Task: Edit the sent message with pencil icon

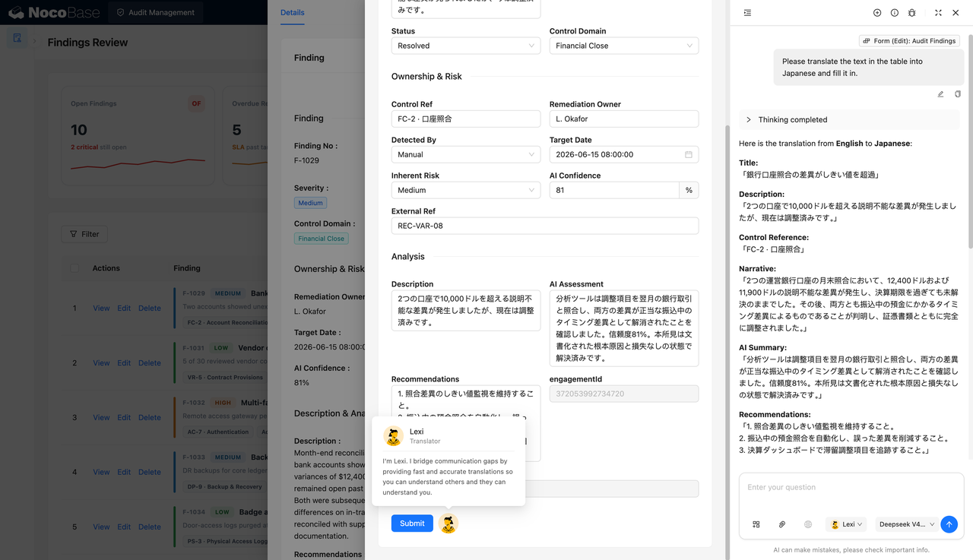Action: [x=940, y=94]
